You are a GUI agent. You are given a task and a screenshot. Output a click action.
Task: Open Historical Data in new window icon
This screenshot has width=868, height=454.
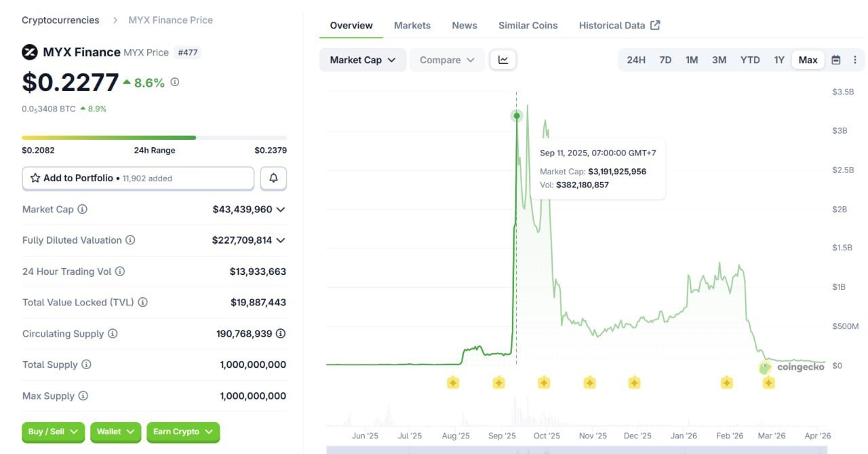[x=654, y=24]
